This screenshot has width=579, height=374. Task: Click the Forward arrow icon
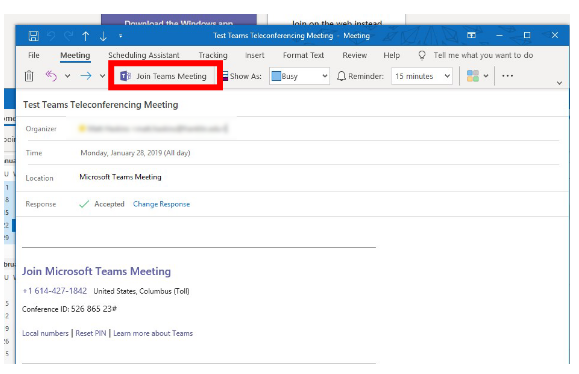coord(86,76)
